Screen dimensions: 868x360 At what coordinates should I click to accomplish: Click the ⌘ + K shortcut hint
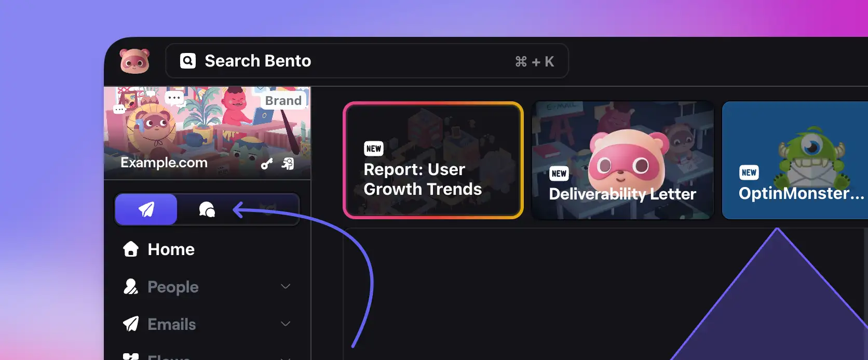(534, 62)
